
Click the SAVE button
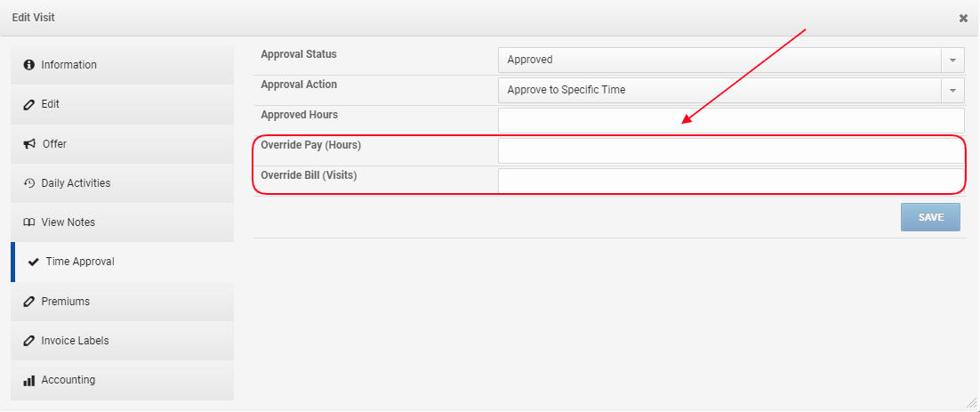(x=930, y=217)
